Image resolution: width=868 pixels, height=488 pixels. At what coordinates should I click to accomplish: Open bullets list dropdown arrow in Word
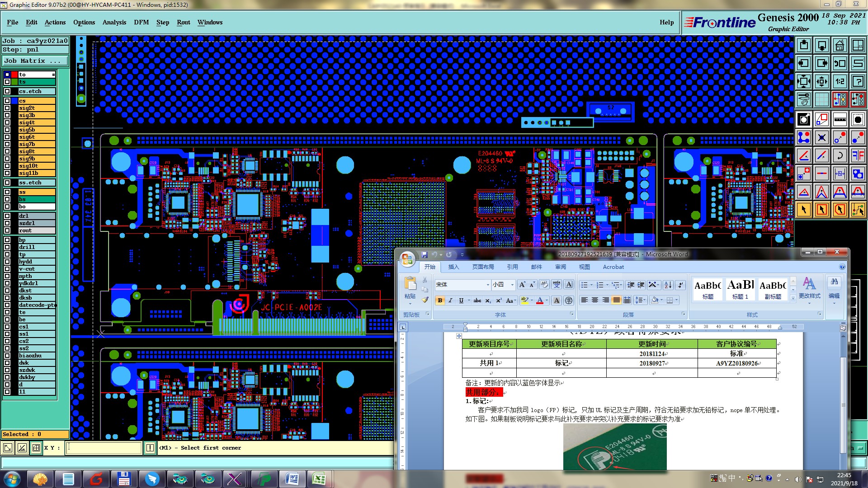click(x=591, y=285)
